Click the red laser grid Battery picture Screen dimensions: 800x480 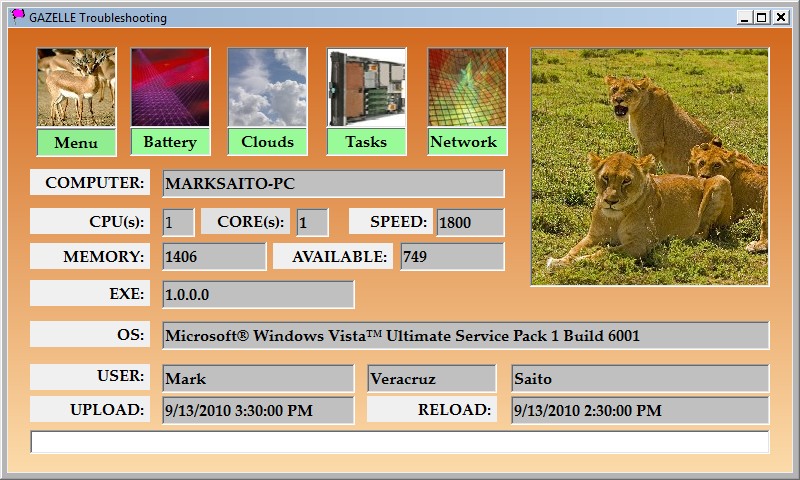pyautogui.click(x=170, y=87)
